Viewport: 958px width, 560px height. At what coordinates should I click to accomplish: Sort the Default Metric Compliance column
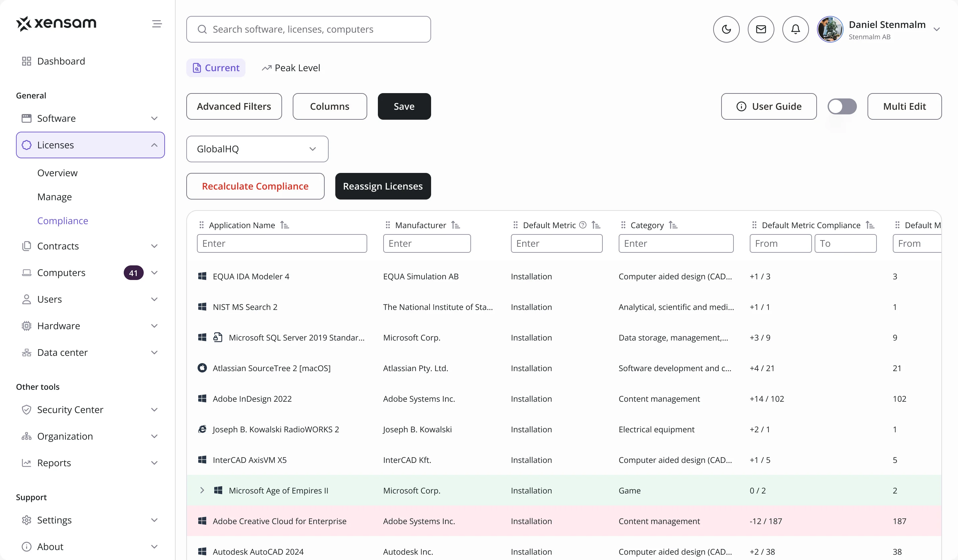click(870, 225)
